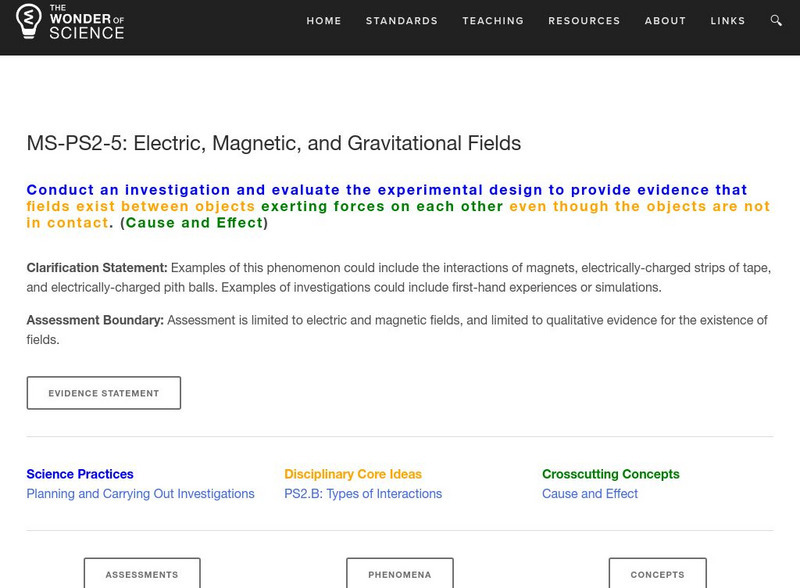Click the Evidence Statement button
This screenshot has height=588, width=800.
point(104,393)
